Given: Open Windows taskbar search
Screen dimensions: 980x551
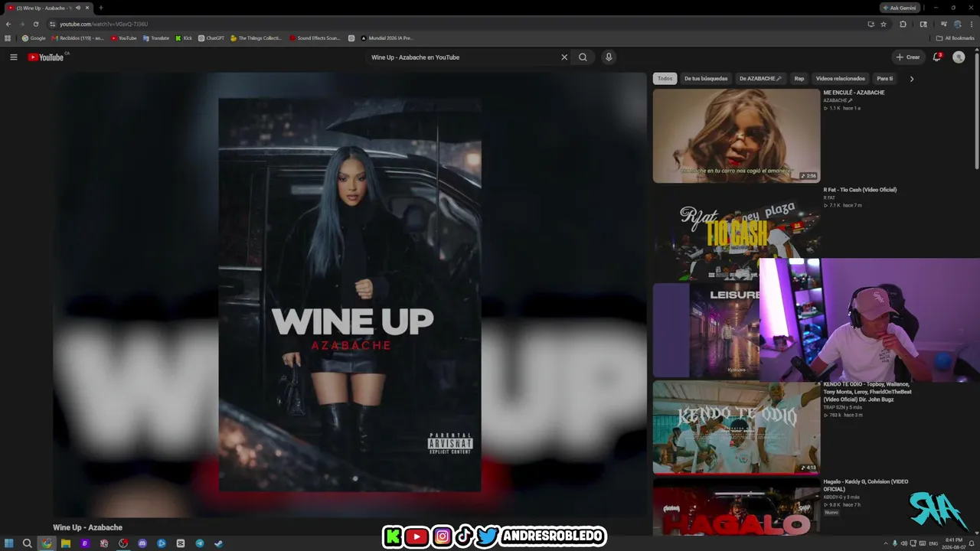Looking at the screenshot, I should (x=28, y=543).
